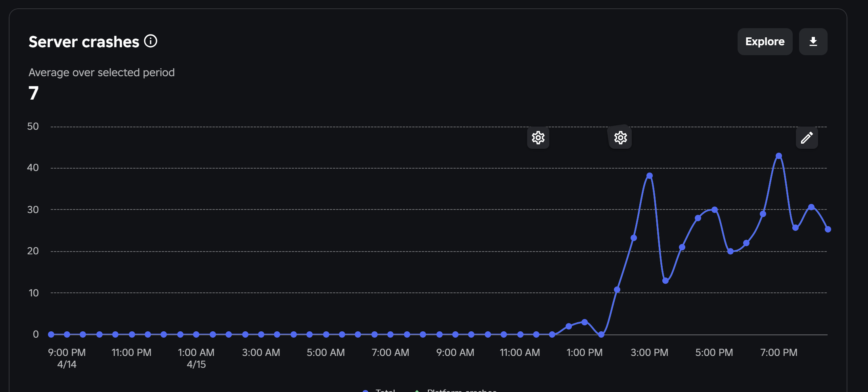Click the '9:00 PM 4/14' axis label

click(67, 358)
